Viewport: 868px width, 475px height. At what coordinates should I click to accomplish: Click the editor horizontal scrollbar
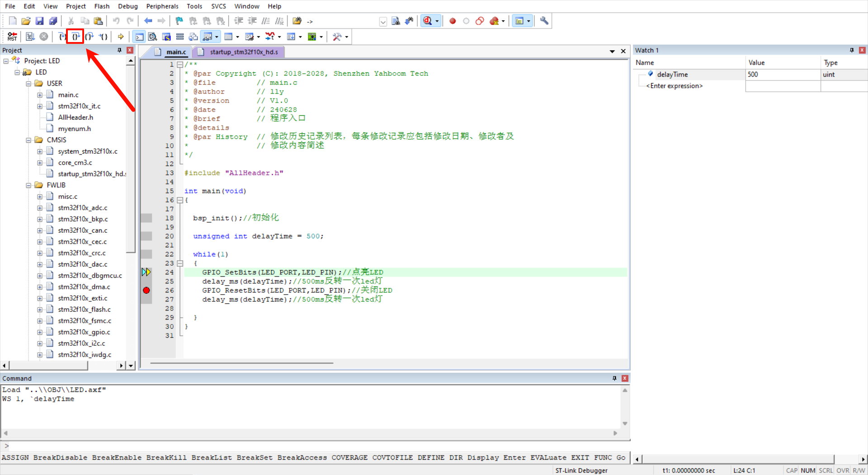[x=242, y=363]
